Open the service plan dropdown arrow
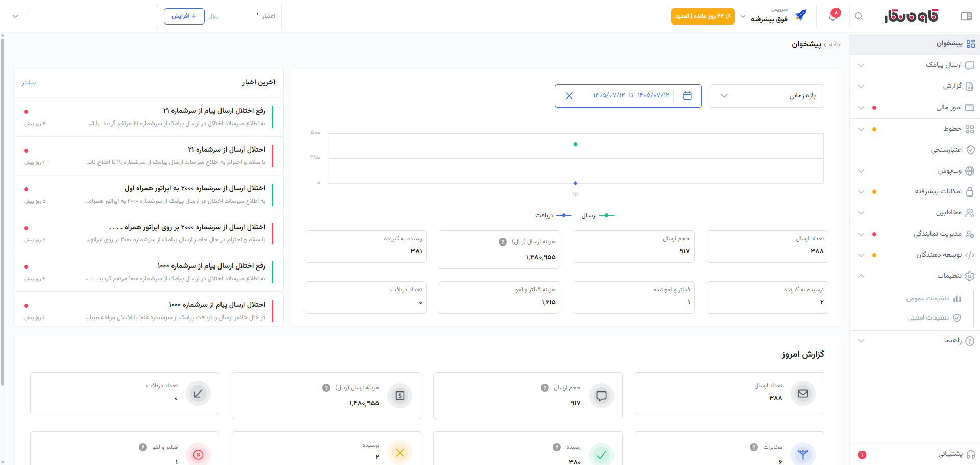Image resolution: width=980 pixels, height=465 pixels. (x=743, y=16)
